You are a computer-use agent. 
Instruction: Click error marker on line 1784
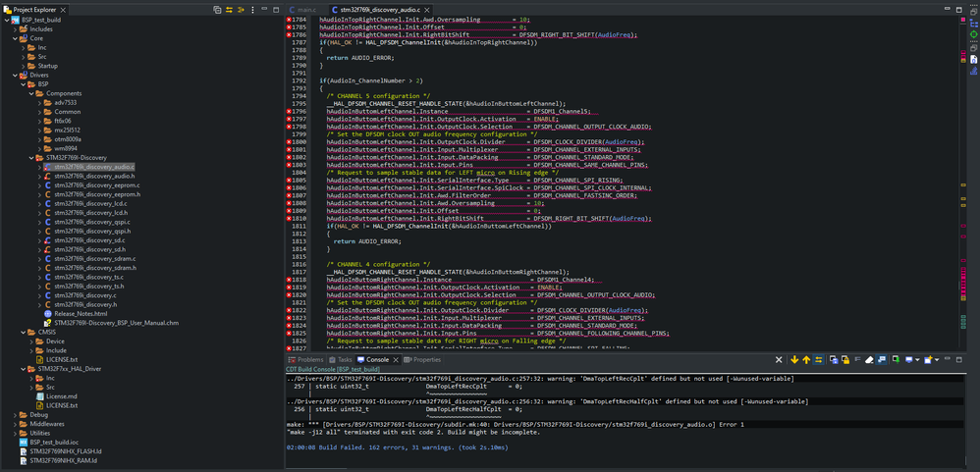290,20
